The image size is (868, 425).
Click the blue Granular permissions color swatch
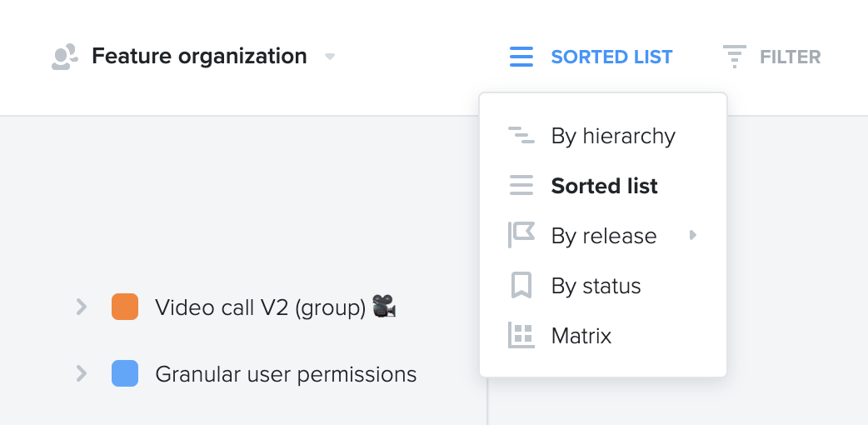[125, 373]
